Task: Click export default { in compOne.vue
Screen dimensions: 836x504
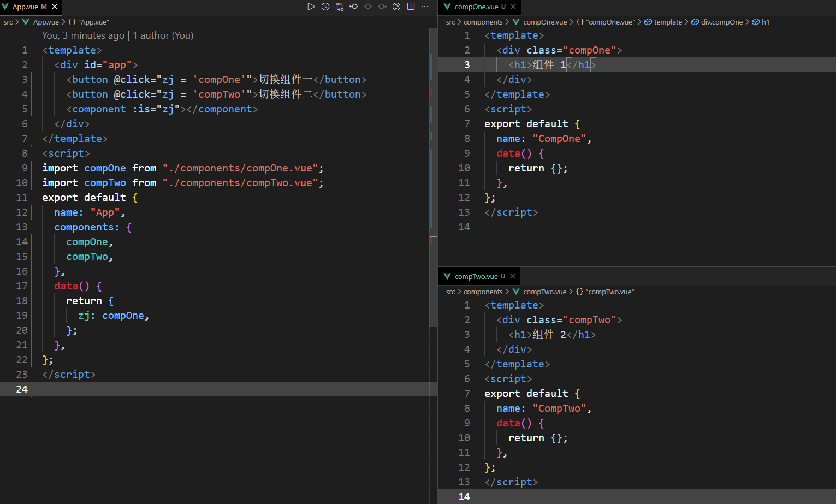Action: (x=532, y=124)
